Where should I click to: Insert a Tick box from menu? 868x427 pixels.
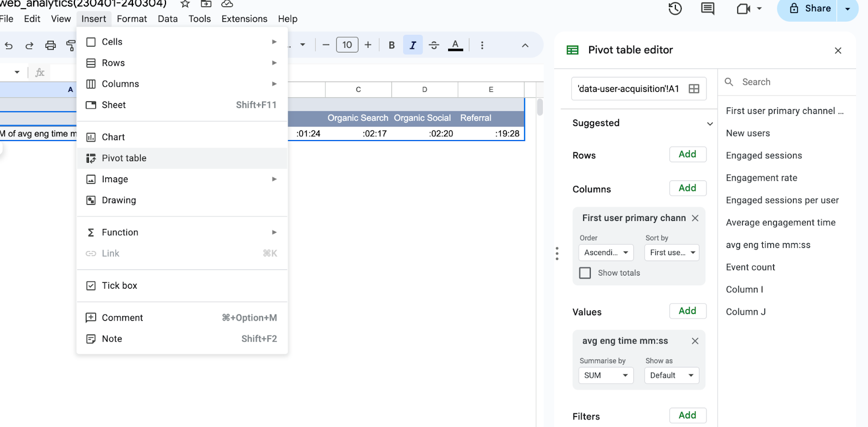pos(119,285)
